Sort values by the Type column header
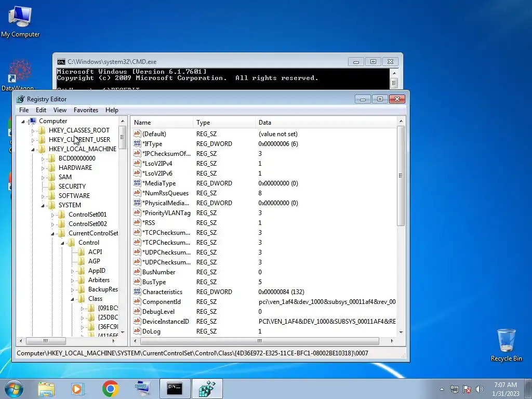The image size is (532, 399). pos(224,123)
